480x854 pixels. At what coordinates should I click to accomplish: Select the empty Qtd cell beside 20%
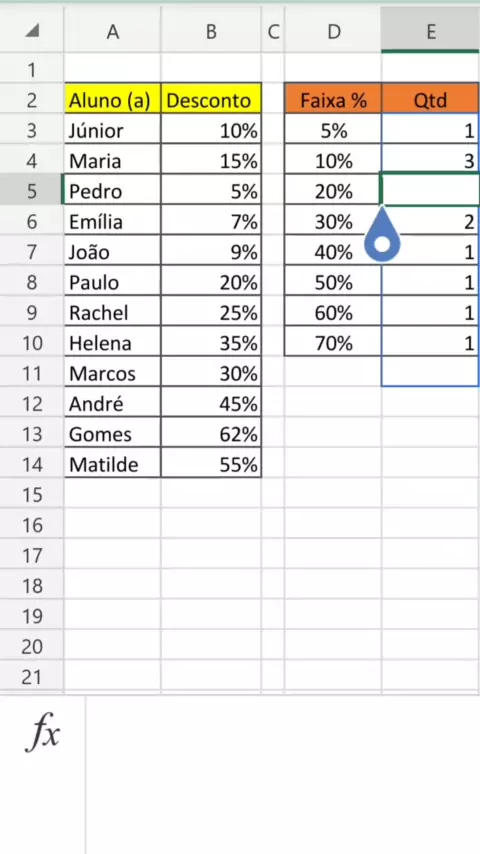(430, 191)
